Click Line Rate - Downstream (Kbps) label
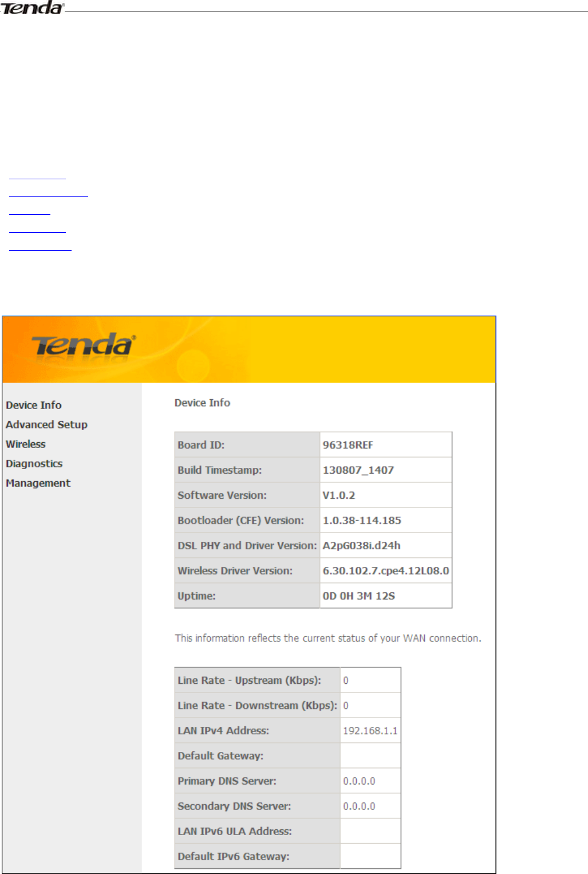This screenshot has height=874, width=588. [257, 706]
